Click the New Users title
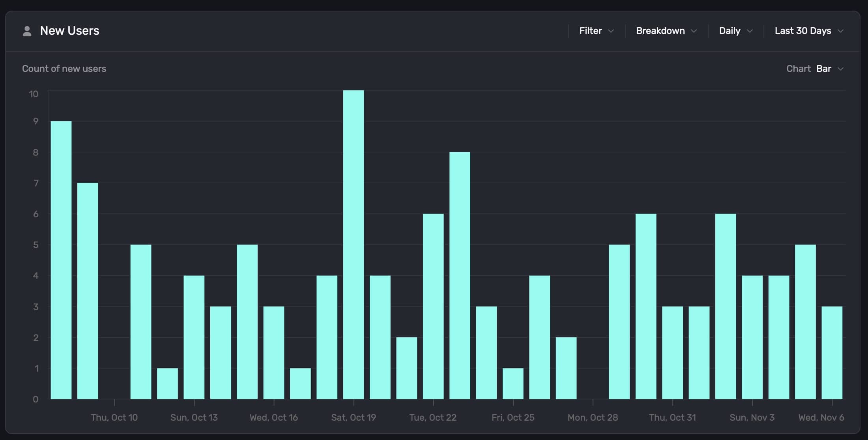 (x=69, y=31)
